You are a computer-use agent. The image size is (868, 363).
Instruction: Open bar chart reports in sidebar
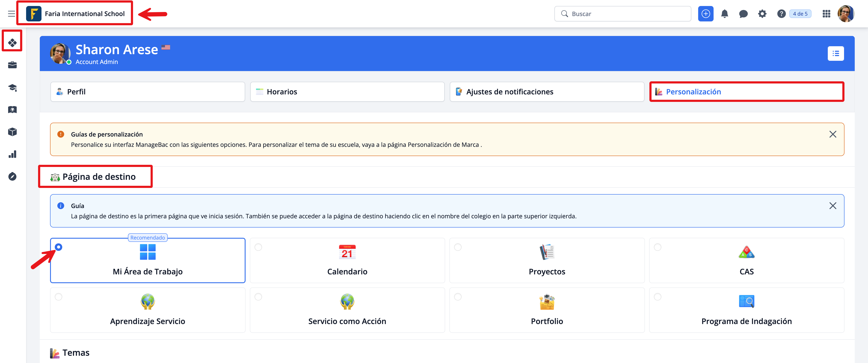coord(12,154)
